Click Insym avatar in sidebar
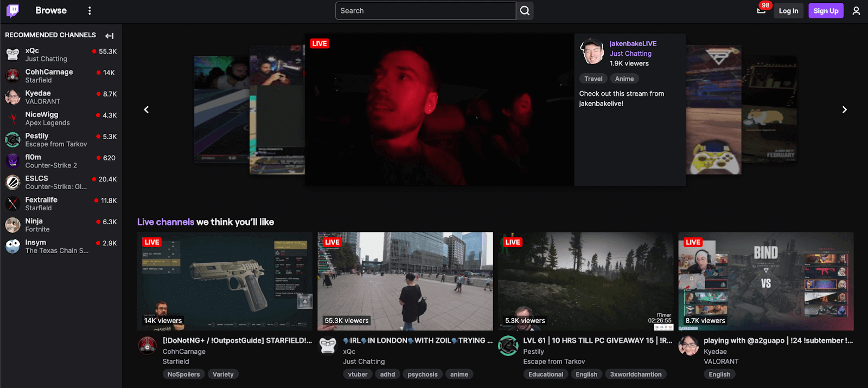Image resolution: width=868 pixels, height=388 pixels. 13,246
